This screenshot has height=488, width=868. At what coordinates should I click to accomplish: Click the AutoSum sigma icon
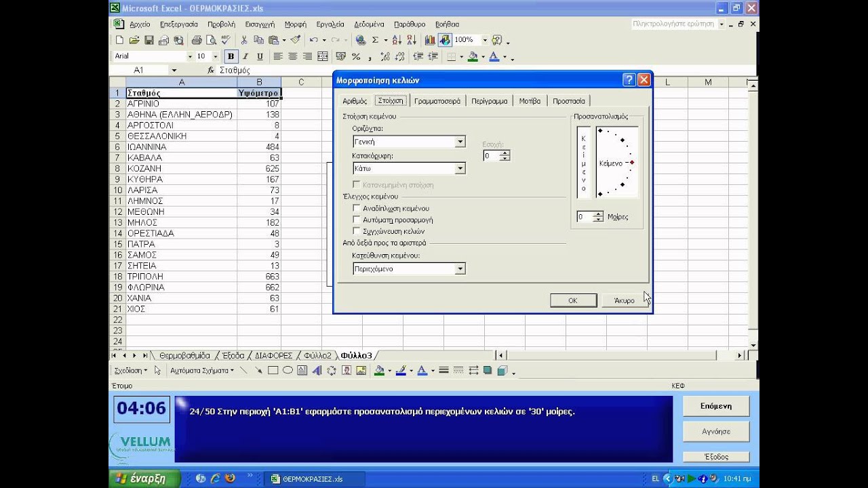(375, 40)
